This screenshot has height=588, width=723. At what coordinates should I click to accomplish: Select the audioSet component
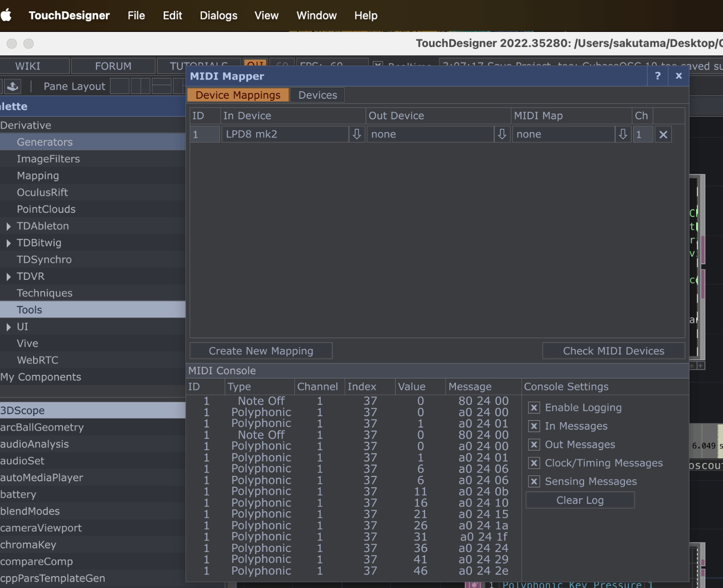point(92,461)
